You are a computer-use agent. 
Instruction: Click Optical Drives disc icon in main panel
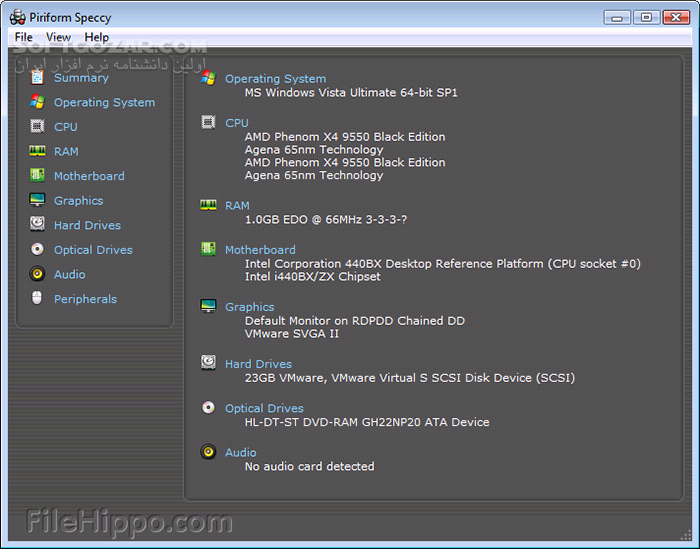(208, 408)
